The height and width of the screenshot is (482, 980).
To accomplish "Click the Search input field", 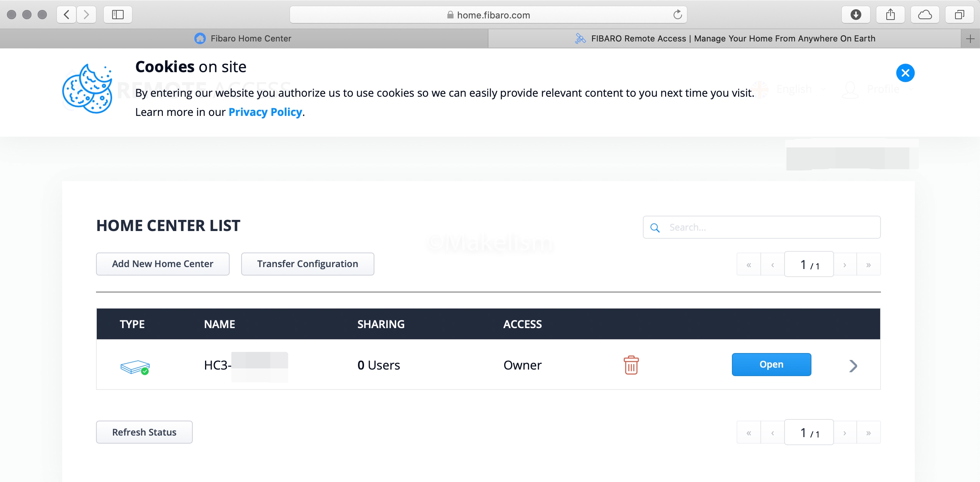I will coord(768,228).
